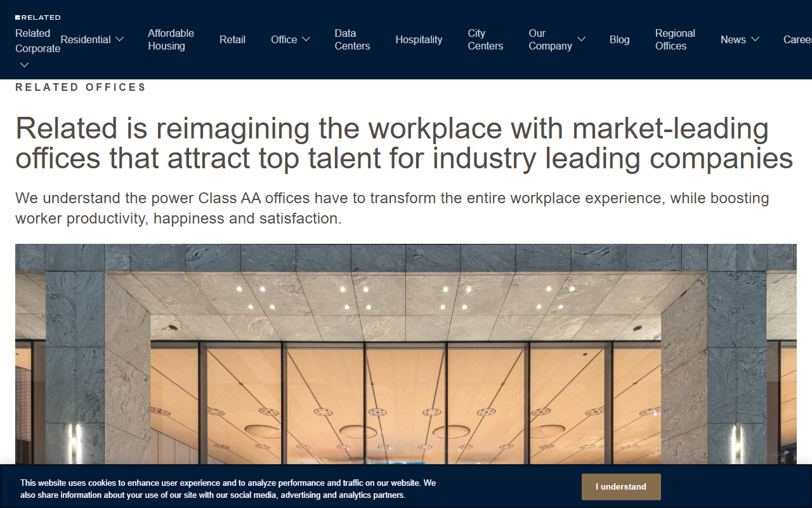This screenshot has height=508, width=812.
Task: Open the News menu
Action: 733,39
